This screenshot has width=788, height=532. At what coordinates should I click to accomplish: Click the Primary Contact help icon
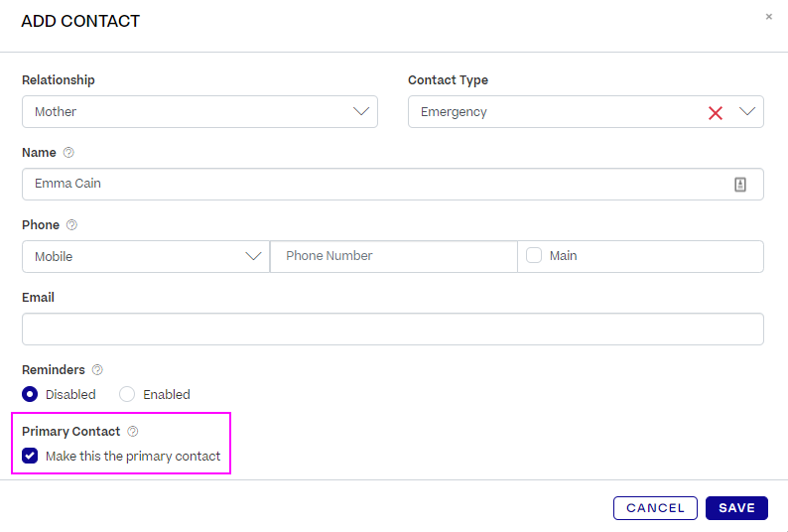pyautogui.click(x=133, y=431)
